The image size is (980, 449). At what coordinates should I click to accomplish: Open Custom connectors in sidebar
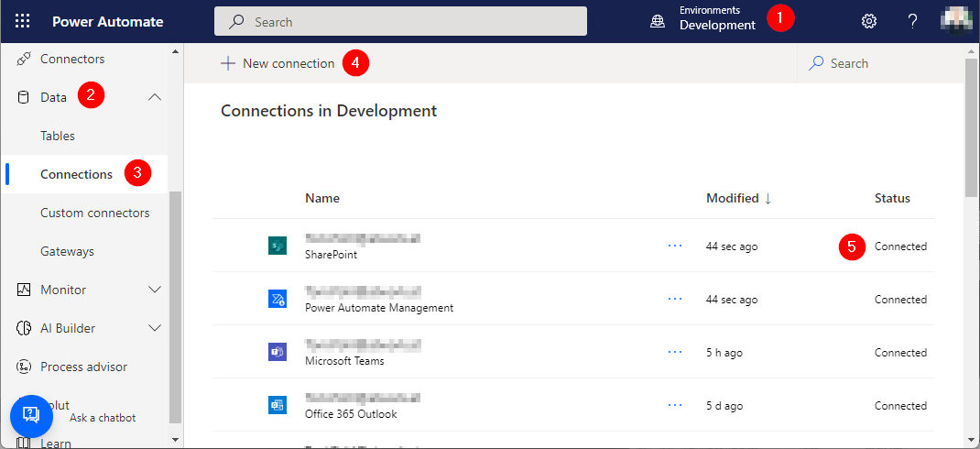[94, 213]
